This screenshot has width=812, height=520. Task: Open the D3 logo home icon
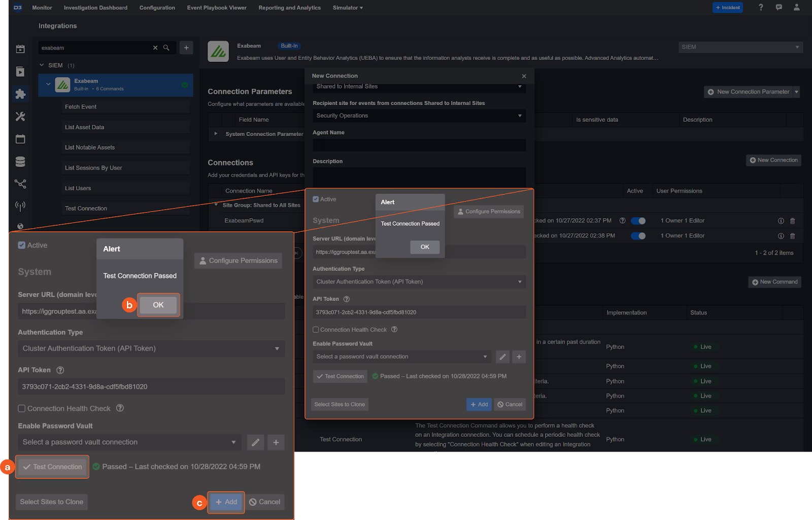point(18,8)
